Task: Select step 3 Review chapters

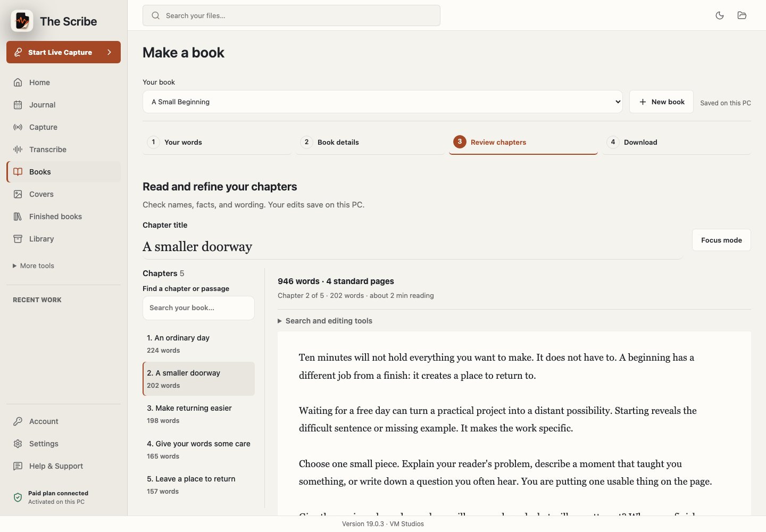Action: pyautogui.click(x=523, y=142)
